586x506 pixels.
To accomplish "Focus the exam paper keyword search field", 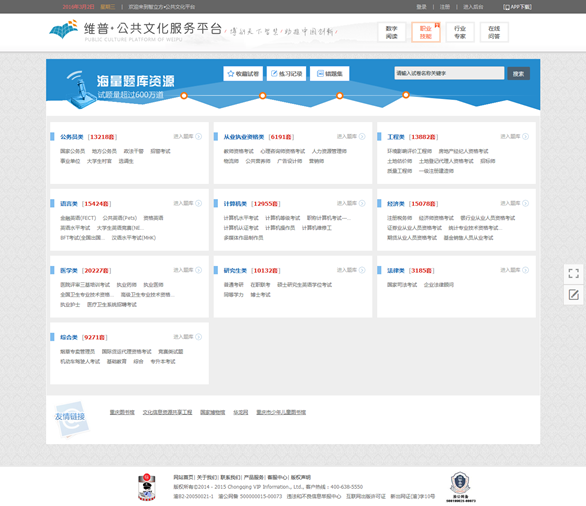I will 449,73.
